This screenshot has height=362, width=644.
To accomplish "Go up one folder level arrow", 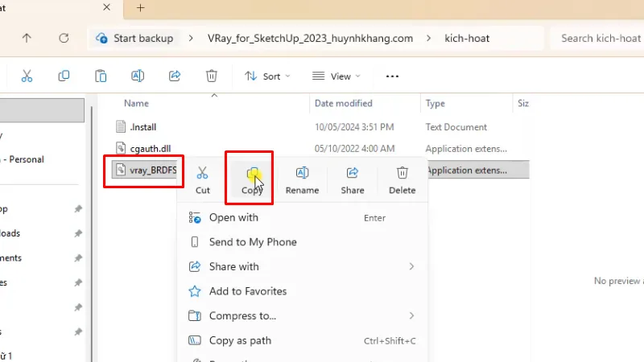I will (x=27, y=38).
